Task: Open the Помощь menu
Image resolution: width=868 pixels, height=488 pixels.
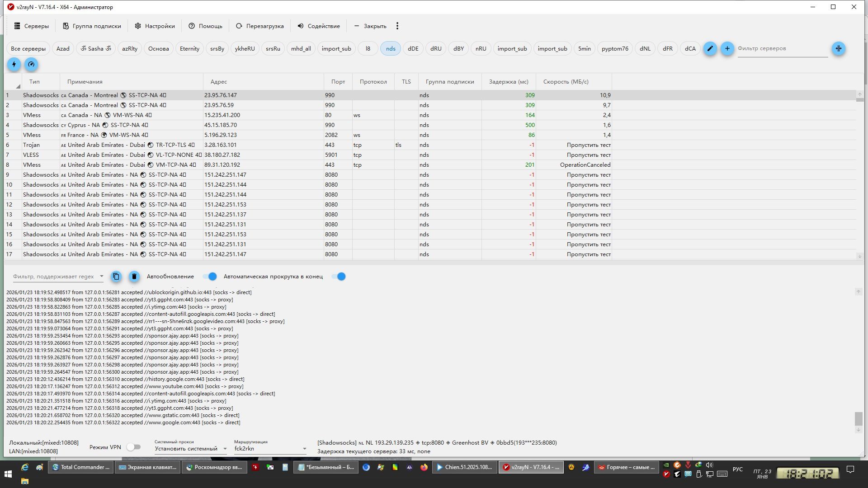Action: click(205, 26)
